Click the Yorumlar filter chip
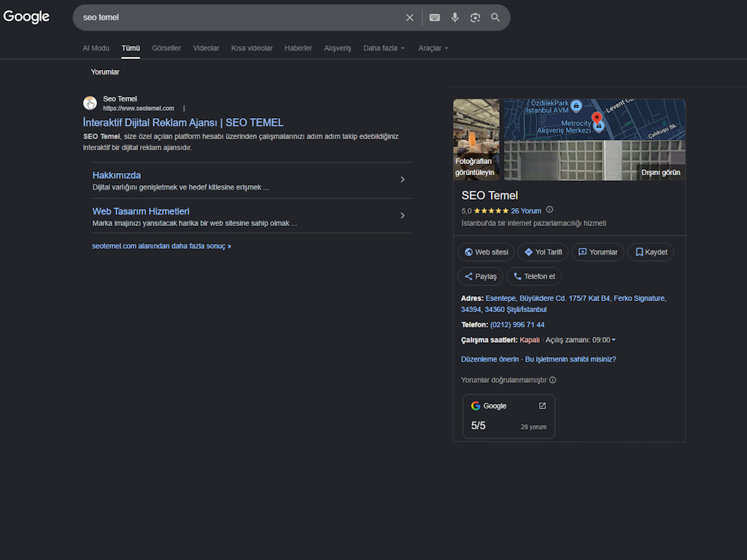Screen dimensions: 747x560 [105, 72]
